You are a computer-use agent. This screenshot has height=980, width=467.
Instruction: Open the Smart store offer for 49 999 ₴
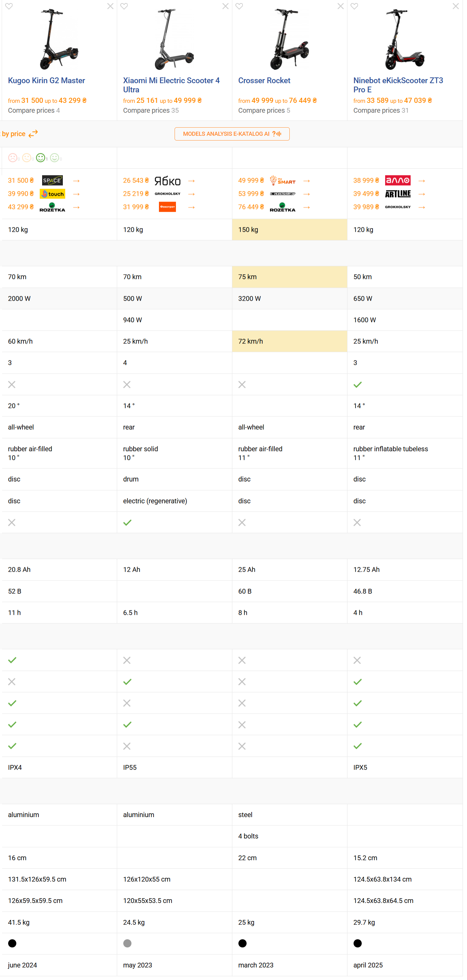[283, 180]
